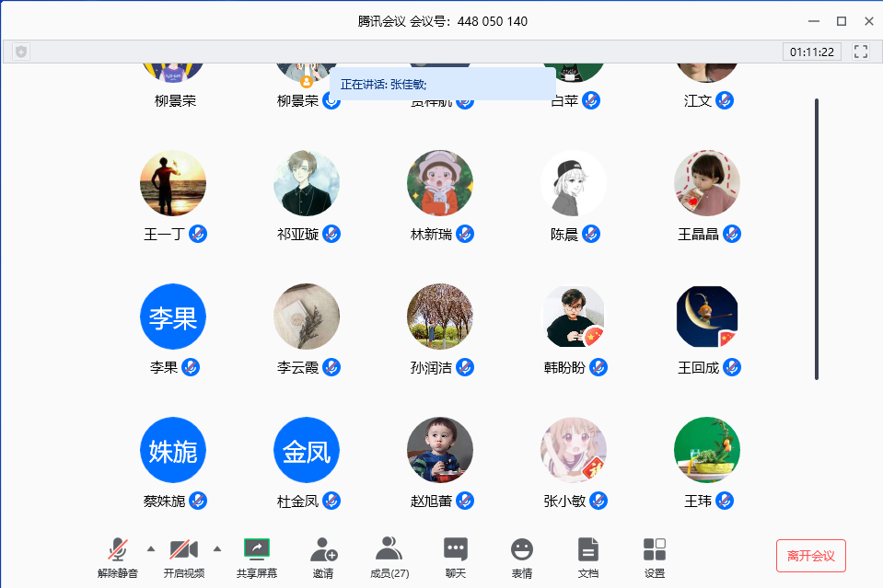
Task: Select 李果's blue avatar tile
Action: 172,317
